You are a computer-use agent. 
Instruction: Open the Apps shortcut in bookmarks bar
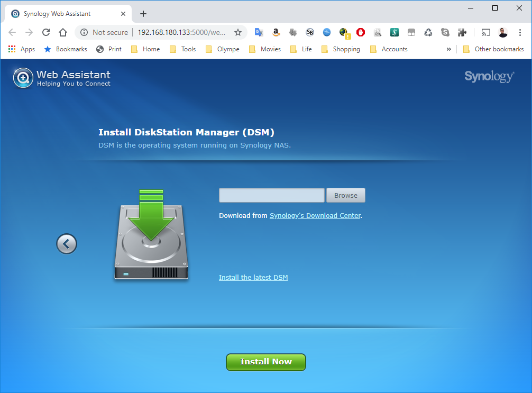tap(21, 49)
